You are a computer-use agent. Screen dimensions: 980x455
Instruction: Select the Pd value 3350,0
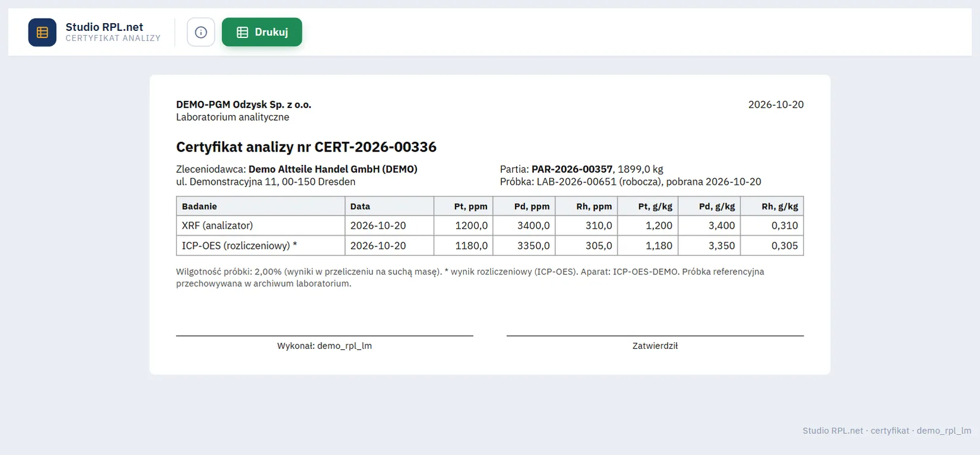(x=533, y=246)
